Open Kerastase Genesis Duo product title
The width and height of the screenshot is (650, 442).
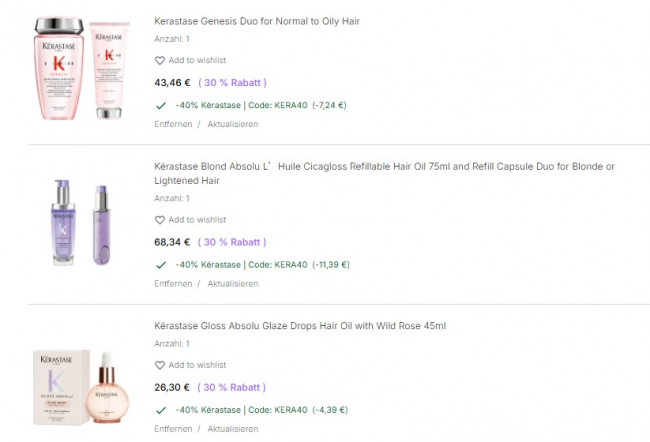(x=257, y=21)
